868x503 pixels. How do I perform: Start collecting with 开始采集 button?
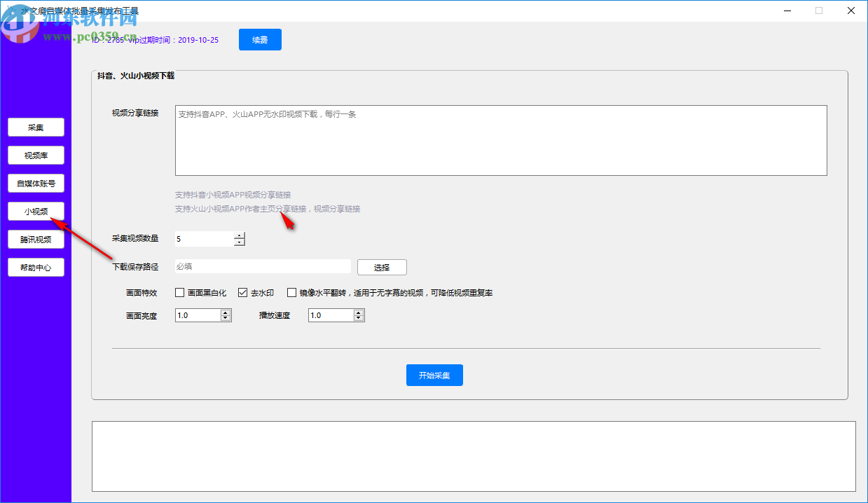(x=434, y=375)
